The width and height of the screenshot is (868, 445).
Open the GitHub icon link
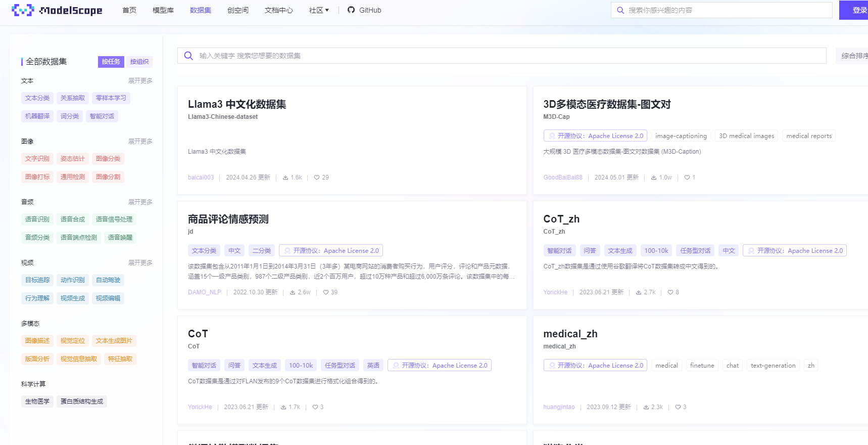(351, 10)
